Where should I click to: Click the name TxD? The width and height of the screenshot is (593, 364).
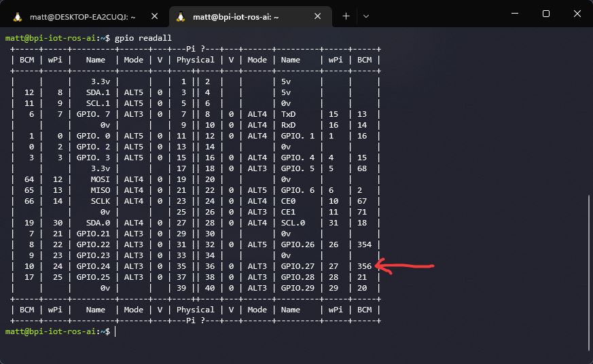(288, 114)
